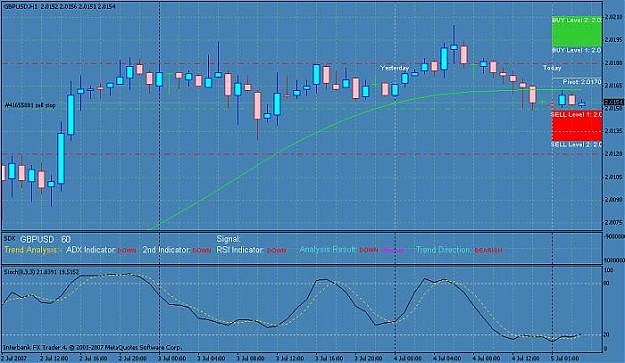Image resolution: width=625 pixels, height=363 pixels.
Task: Click the 'GBPUSD 60' indicator text
Action: (x=45, y=239)
